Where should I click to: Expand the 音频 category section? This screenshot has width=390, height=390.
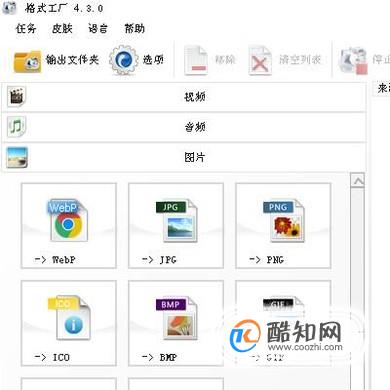click(x=184, y=127)
